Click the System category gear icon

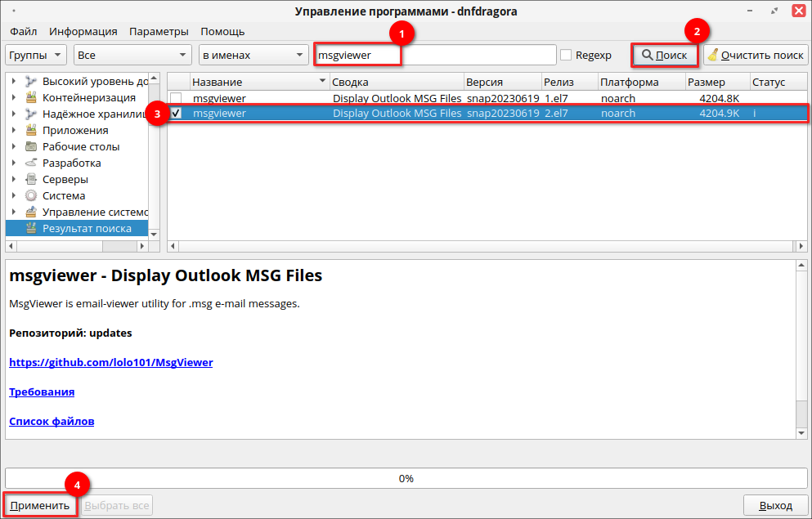click(31, 195)
